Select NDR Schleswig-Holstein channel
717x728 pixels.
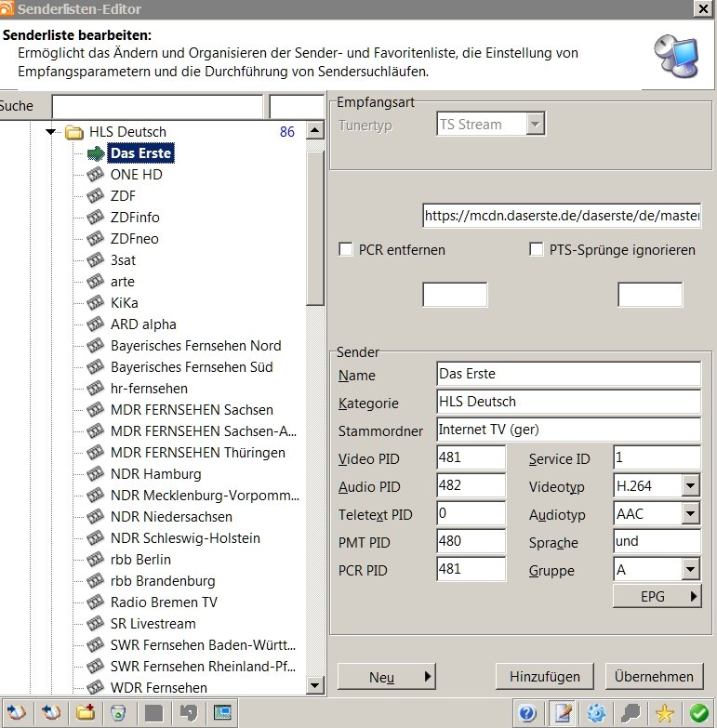(185, 538)
